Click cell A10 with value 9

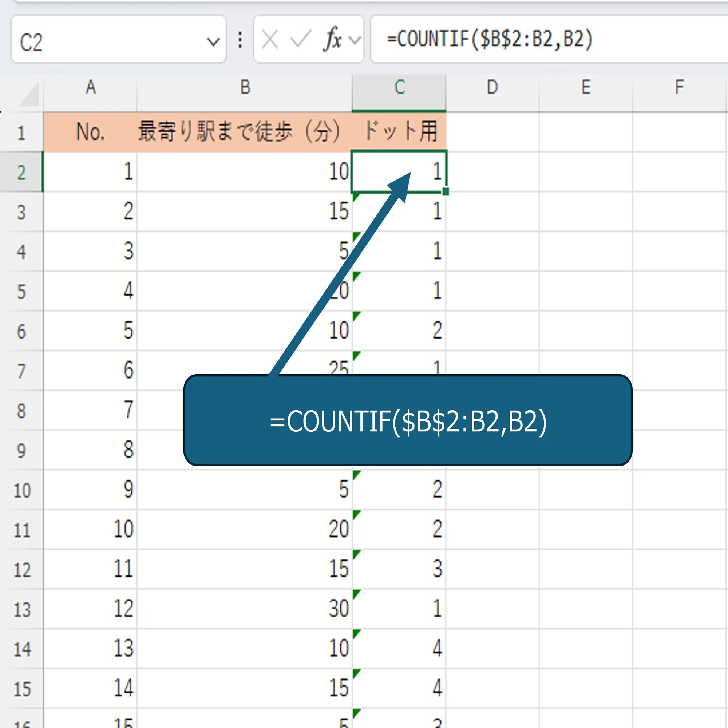(90, 490)
